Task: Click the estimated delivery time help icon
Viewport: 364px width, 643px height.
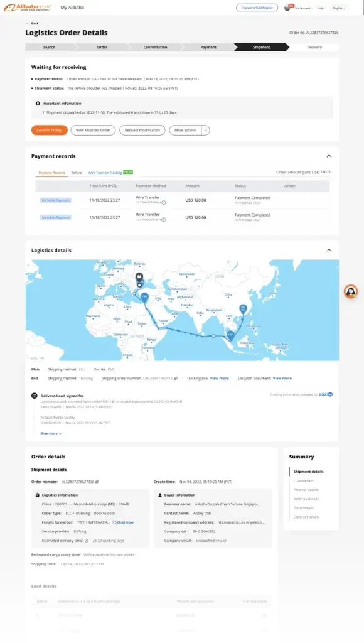Action: tap(87, 541)
